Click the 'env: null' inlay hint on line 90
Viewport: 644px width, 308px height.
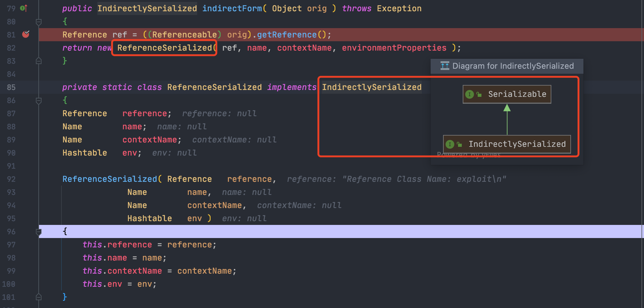174,153
